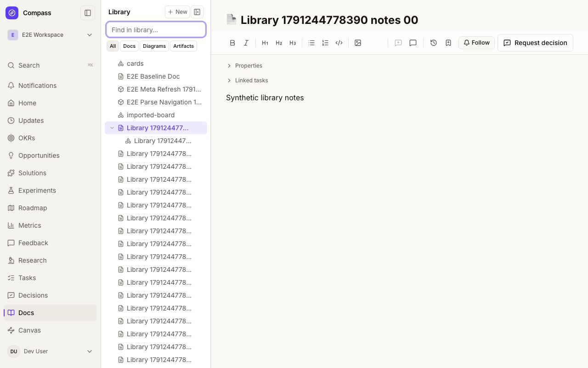Open Tasks page
Image resolution: width=588 pixels, height=368 pixels.
51,278
